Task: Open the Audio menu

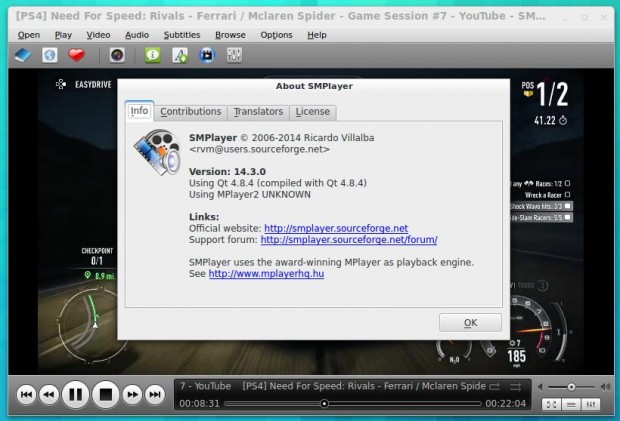Action: (x=137, y=35)
